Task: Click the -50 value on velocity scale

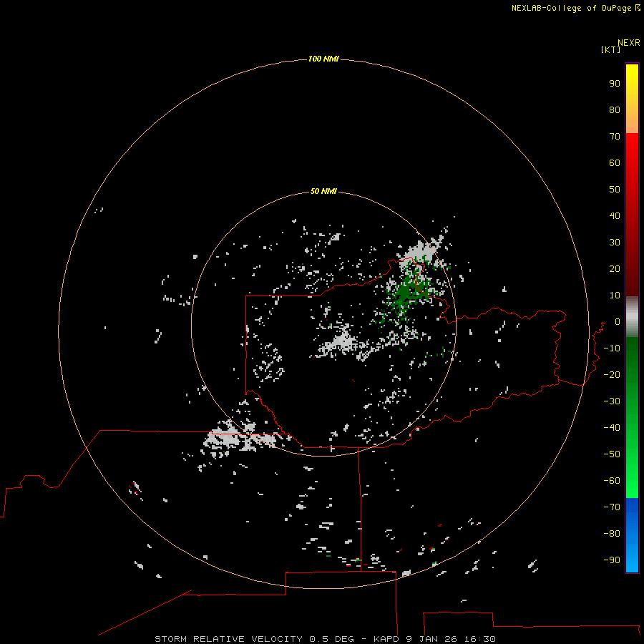Action: 612,454
